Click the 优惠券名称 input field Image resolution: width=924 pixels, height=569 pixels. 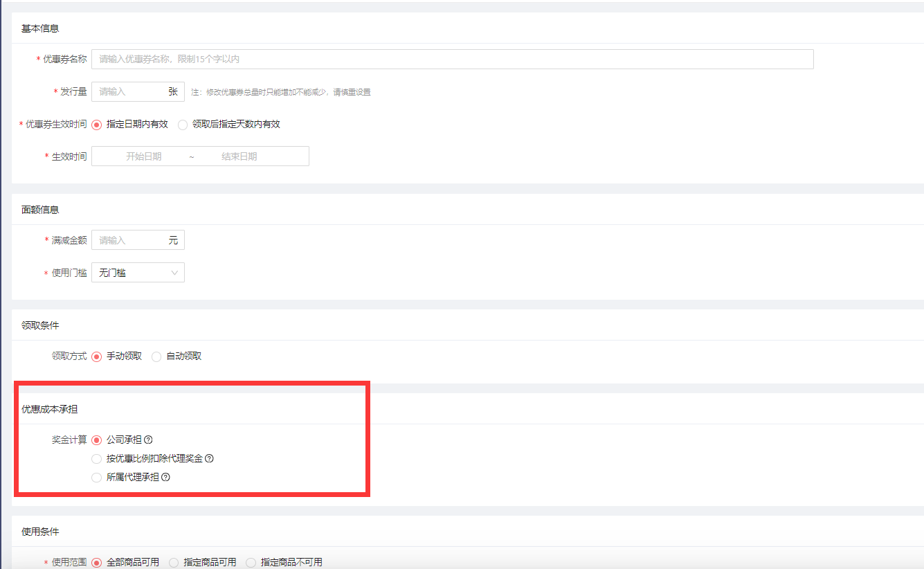[x=452, y=60]
